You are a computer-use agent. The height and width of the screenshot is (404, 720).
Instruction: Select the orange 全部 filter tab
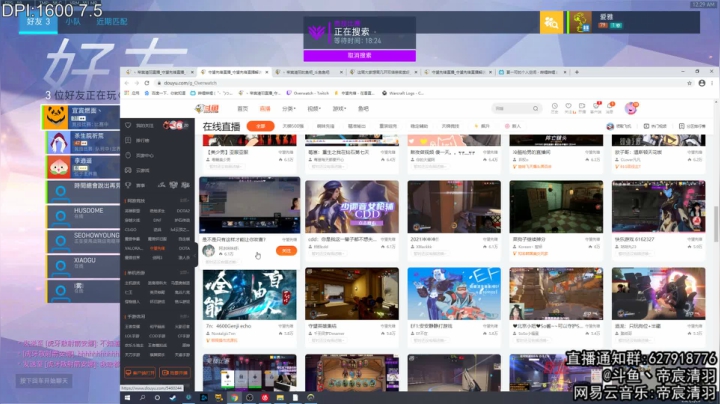click(260, 126)
